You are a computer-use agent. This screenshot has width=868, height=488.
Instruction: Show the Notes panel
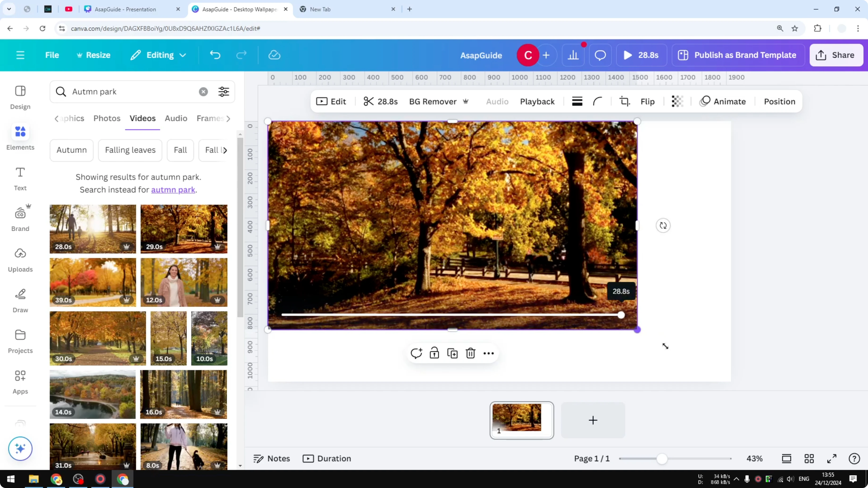click(271, 458)
